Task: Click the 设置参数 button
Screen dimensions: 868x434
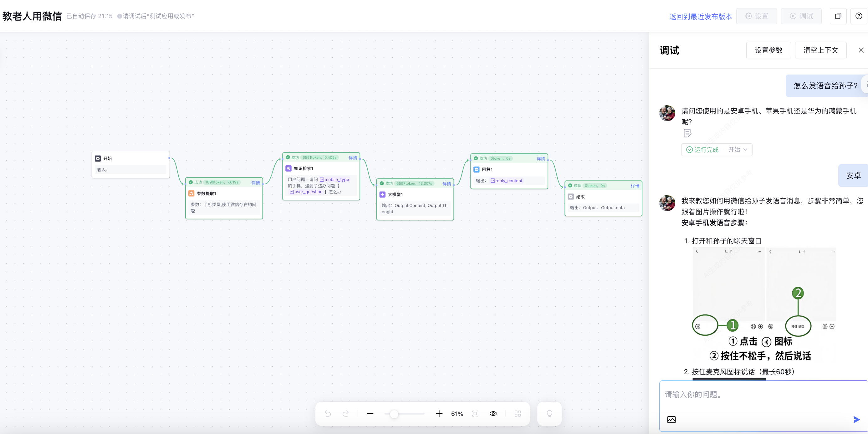Action: tap(768, 50)
